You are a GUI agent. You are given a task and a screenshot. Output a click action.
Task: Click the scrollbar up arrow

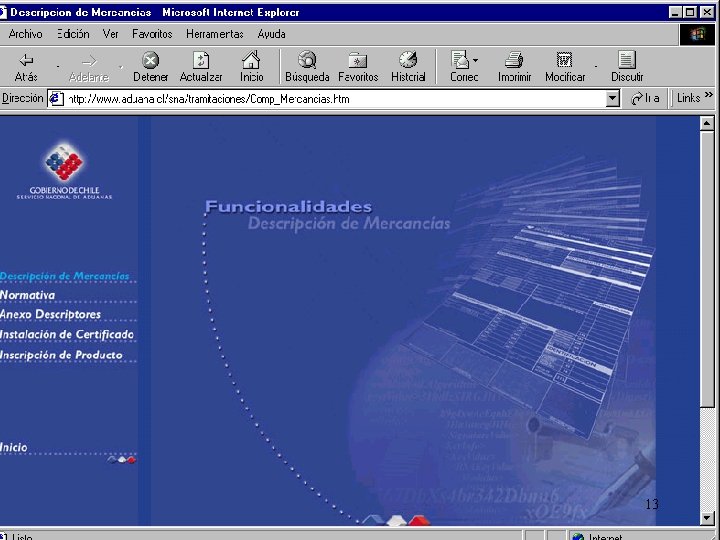707,123
